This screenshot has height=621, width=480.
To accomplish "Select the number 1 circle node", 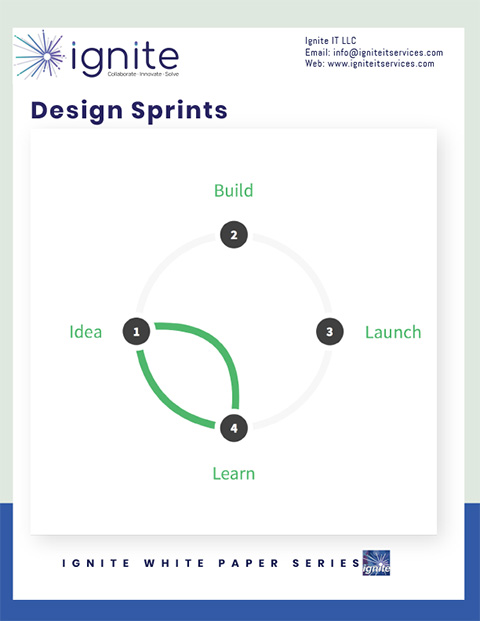I will 137,331.
